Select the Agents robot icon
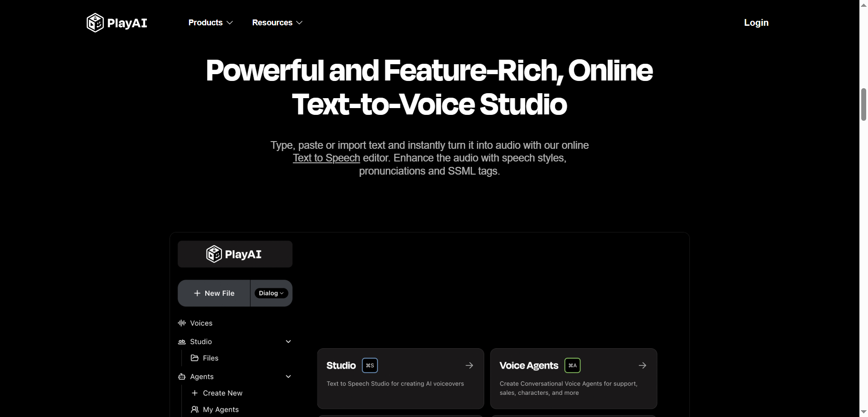The width and height of the screenshot is (868, 417). [182, 376]
